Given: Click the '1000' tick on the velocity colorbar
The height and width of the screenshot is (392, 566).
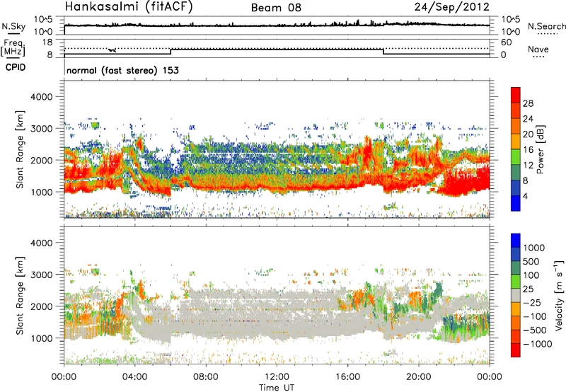Looking at the screenshot, I should tap(533, 248).
